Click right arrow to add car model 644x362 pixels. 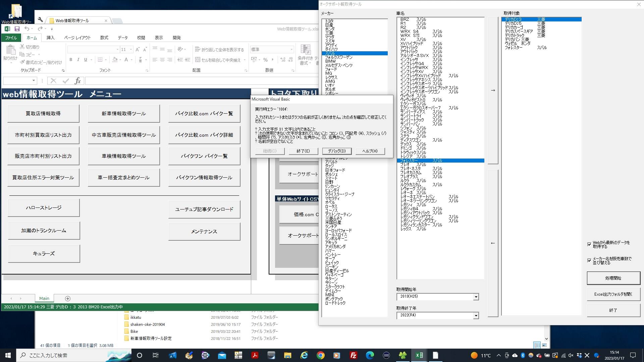pos(493,90)
